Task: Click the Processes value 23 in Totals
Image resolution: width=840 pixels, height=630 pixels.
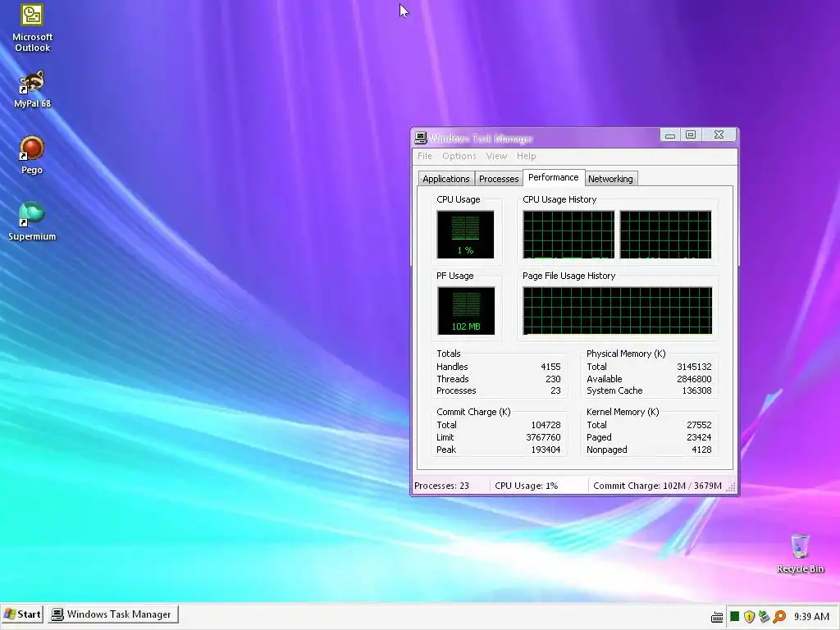Action: (x=555, y=390)
